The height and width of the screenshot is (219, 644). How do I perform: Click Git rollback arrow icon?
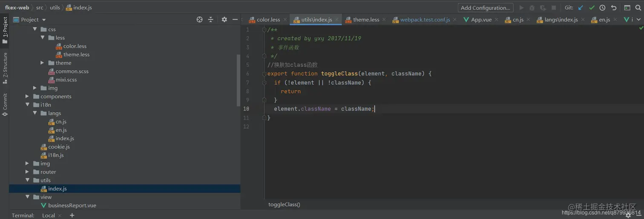pos(613,8)
